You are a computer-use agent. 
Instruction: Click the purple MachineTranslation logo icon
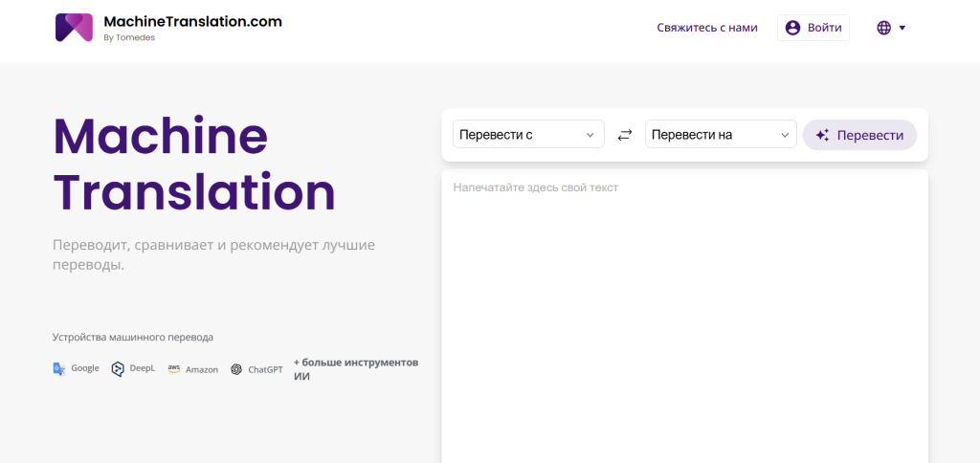point(74,28)
